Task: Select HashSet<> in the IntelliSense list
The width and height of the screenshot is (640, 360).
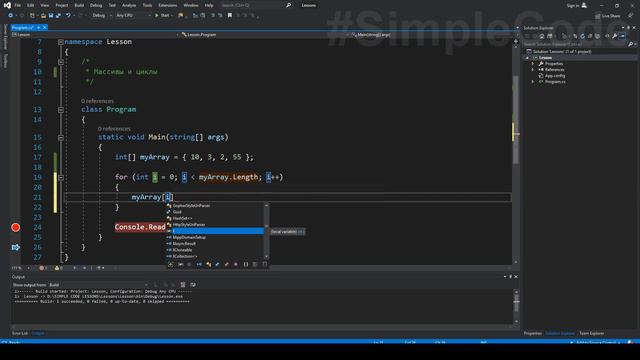Action: (182, 218)
